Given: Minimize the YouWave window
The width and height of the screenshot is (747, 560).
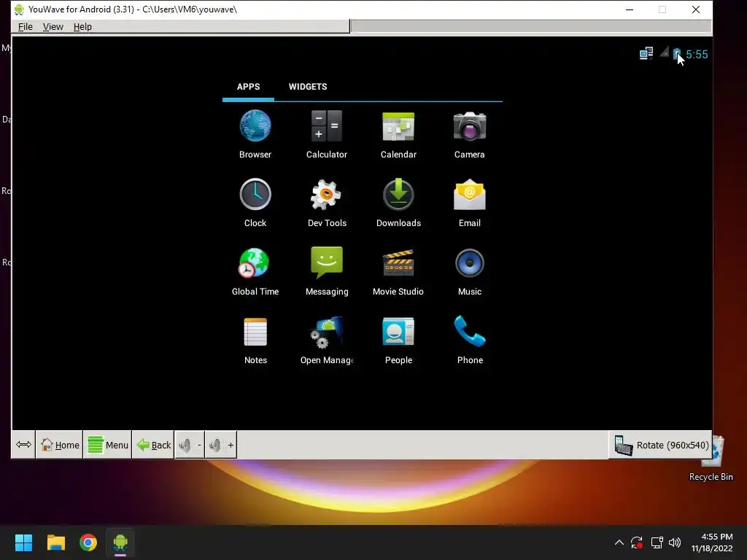Looking at the screenshot, I should [630, 9].
